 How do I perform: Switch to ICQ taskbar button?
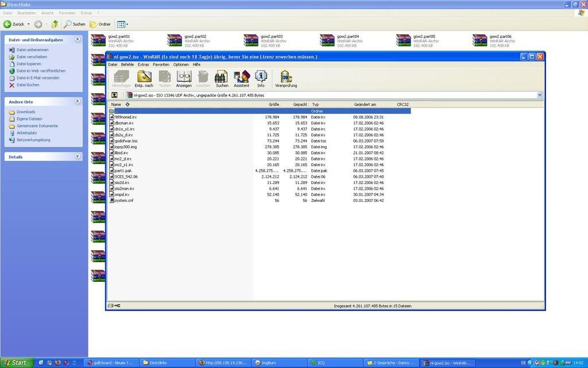click(x=335, y=363)
